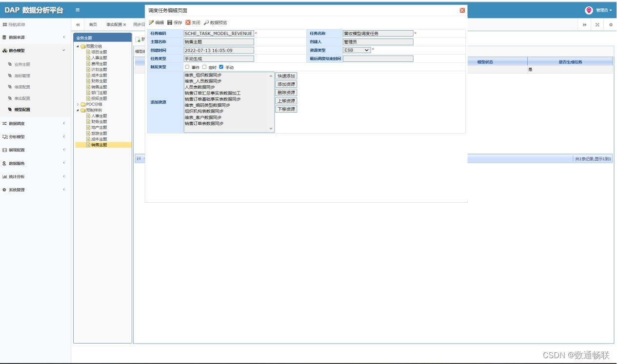Open the 资源类型 ESB dropdown

[x=357, y=50]
